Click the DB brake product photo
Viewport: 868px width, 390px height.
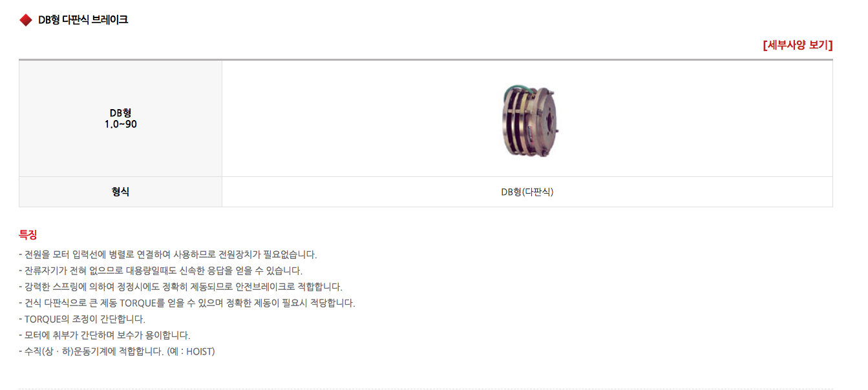(527, 119)
